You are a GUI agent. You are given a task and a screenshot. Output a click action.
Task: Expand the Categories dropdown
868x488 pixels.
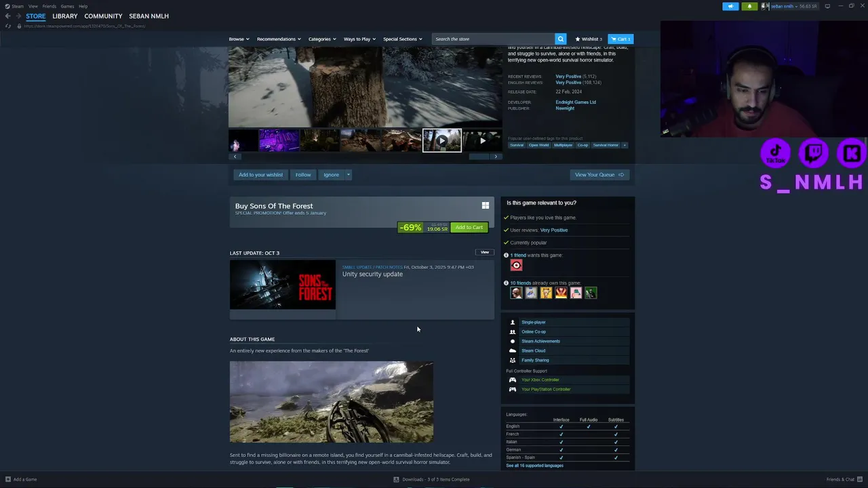[x=322, y=39]
